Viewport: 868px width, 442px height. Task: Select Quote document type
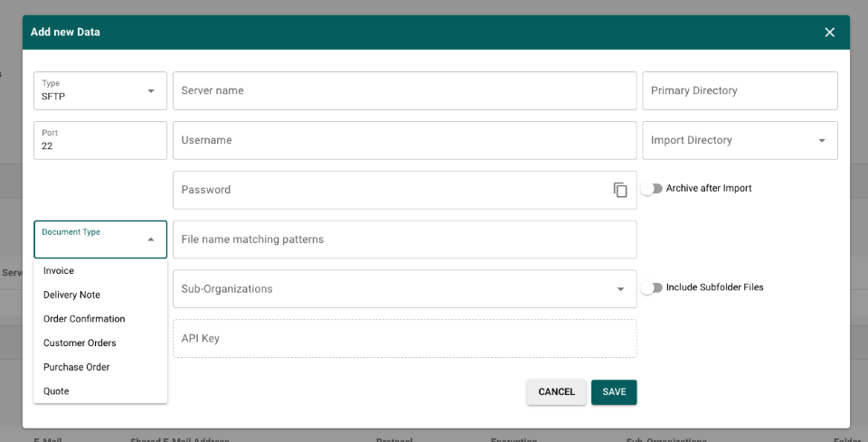tap(56, 391)
